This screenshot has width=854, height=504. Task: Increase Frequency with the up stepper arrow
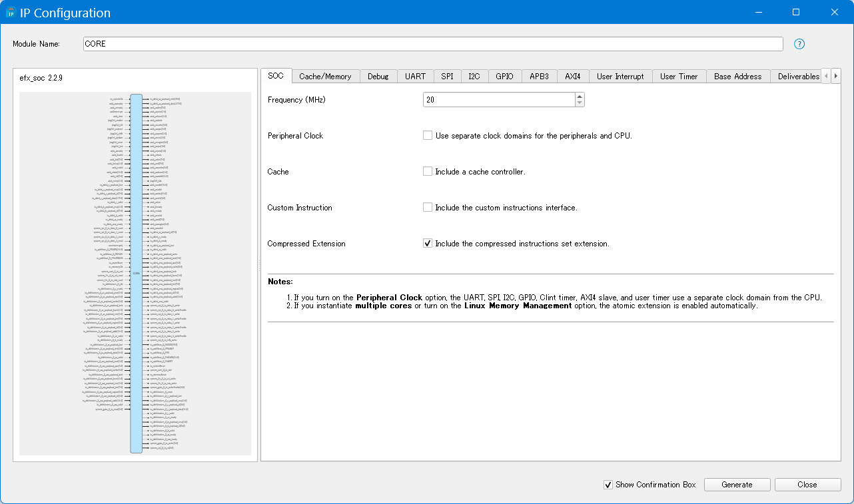tap(580, 96)
